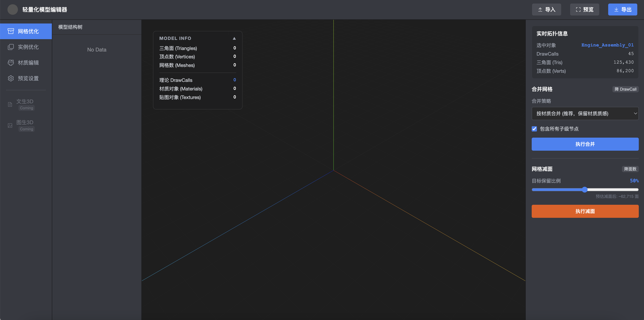Click the 轻量化模型编辑器 title
The height and width of the screenshot is (320, 644).
pyautogui.click(x=45, y=10)
